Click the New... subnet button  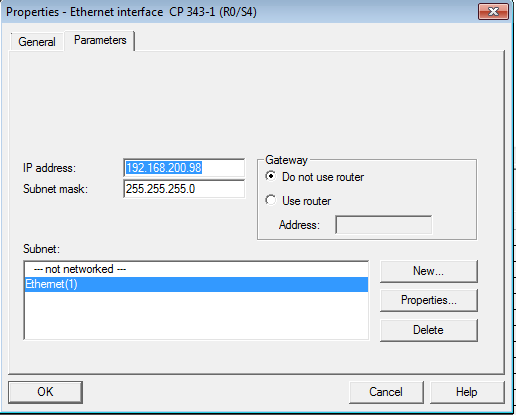tap(429, 271)
